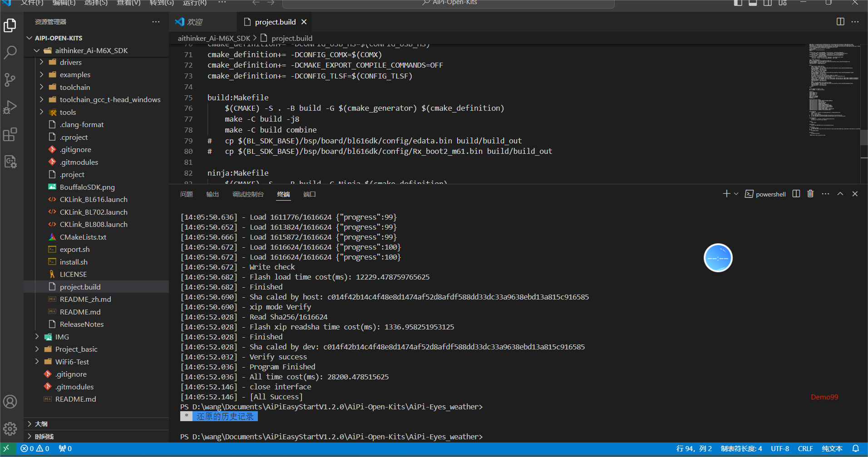Click the ports forwarded status item
Screen dimensions: 868x457
click(x=65, y=448)
